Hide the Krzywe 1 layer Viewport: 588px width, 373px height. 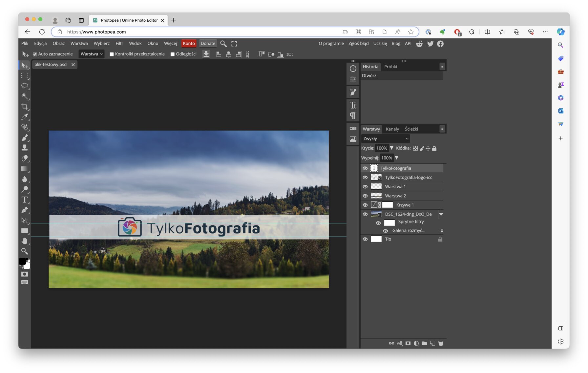click(x=365, y=205)
